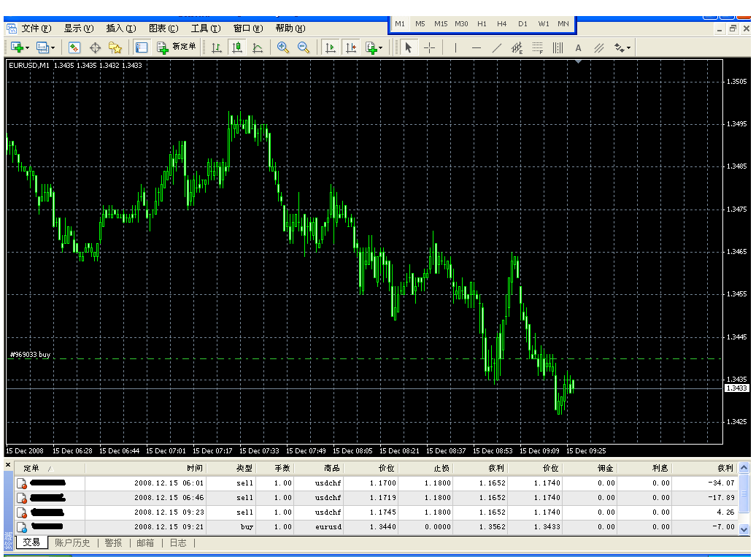Select the vertical line drawing tool

pos(456,47)
